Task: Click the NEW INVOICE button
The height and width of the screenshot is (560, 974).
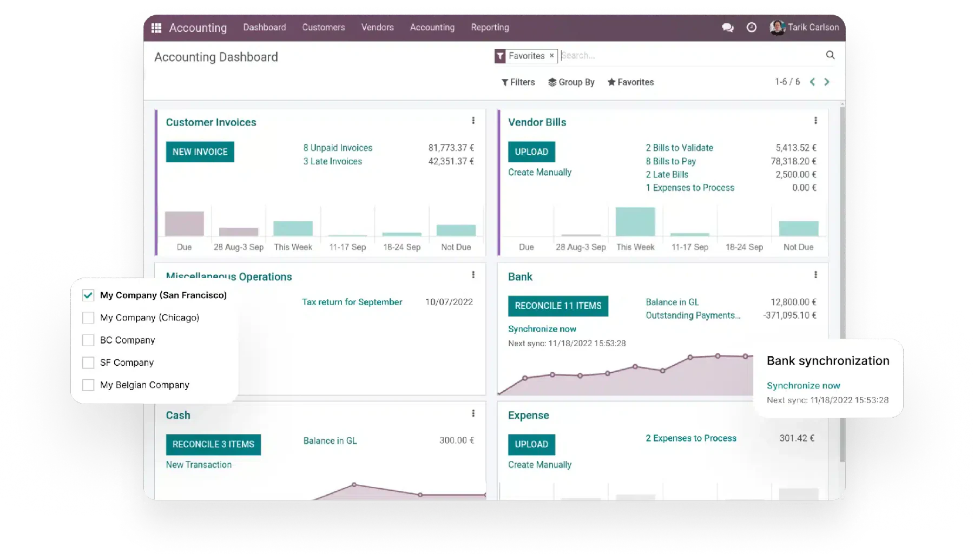Action: [200, 152]
